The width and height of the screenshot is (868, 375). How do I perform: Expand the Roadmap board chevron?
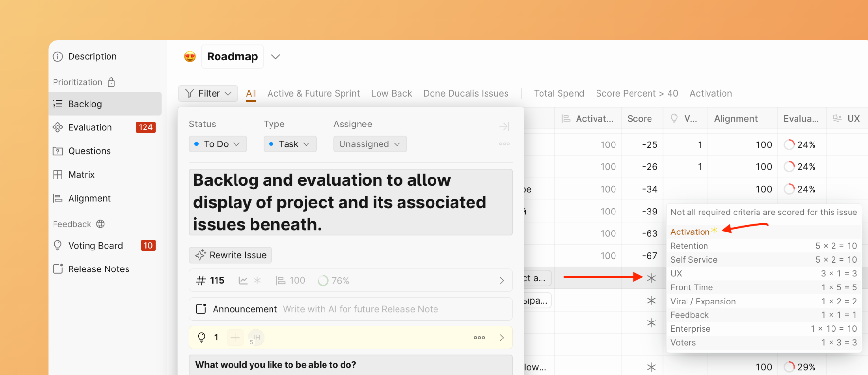click(x=276, y=57)
